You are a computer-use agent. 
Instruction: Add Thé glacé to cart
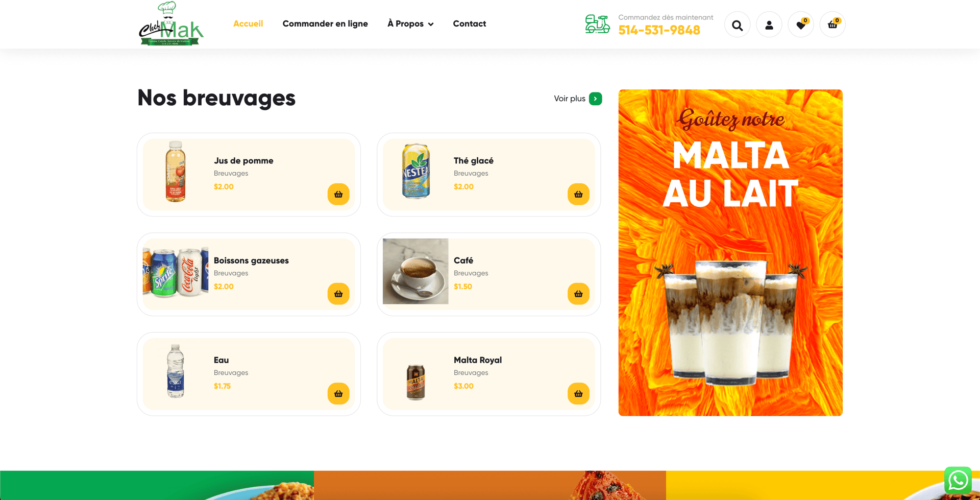[x=578, y=194]
